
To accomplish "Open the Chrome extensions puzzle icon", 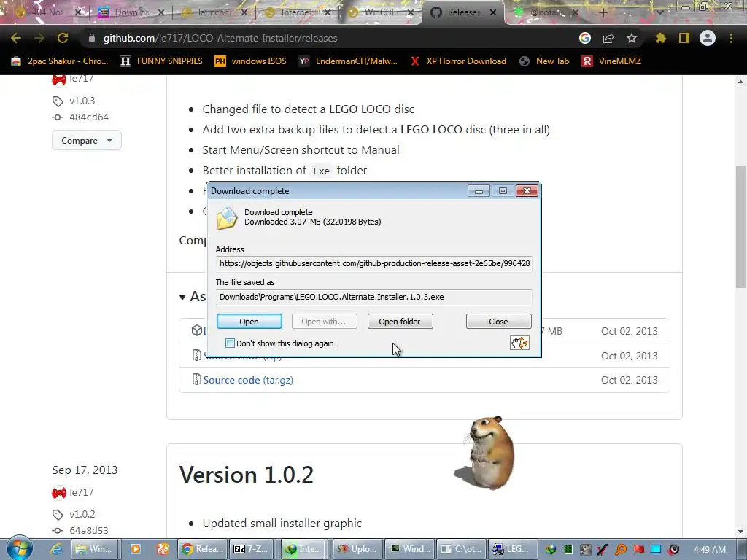I will coord(660,38).
